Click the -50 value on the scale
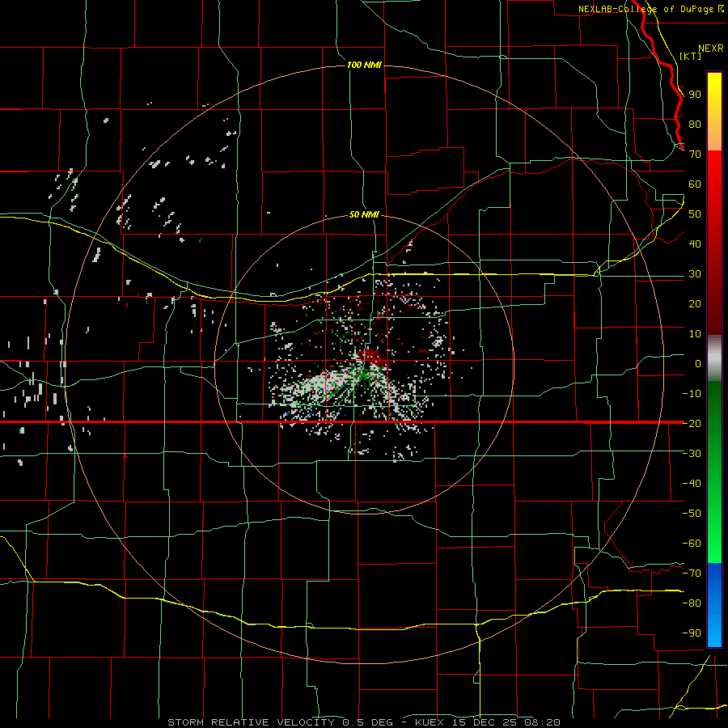 click(692, 513)
